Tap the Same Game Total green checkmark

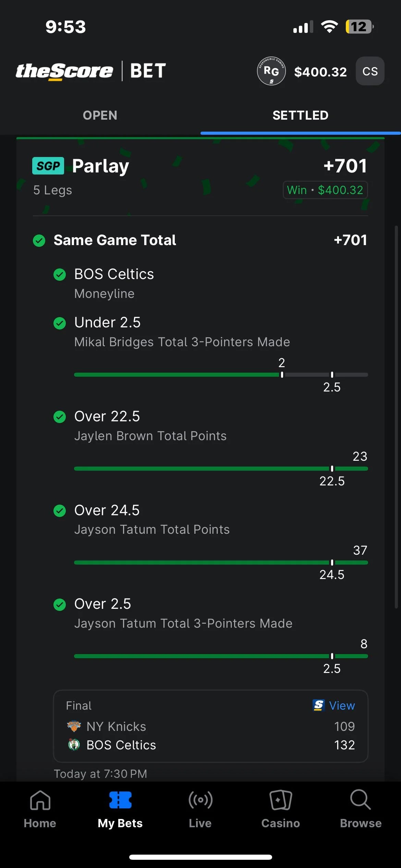coord(39,240)
